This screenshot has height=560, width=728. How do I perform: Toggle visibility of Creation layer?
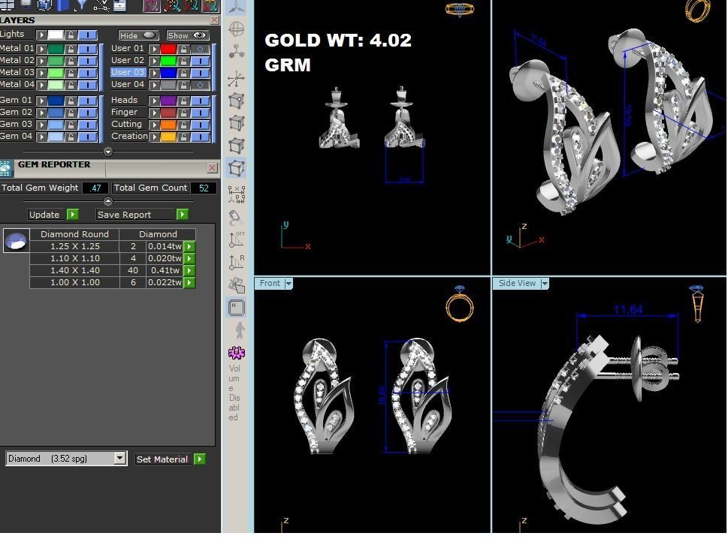pyautogui.click(x=200, y=137)
